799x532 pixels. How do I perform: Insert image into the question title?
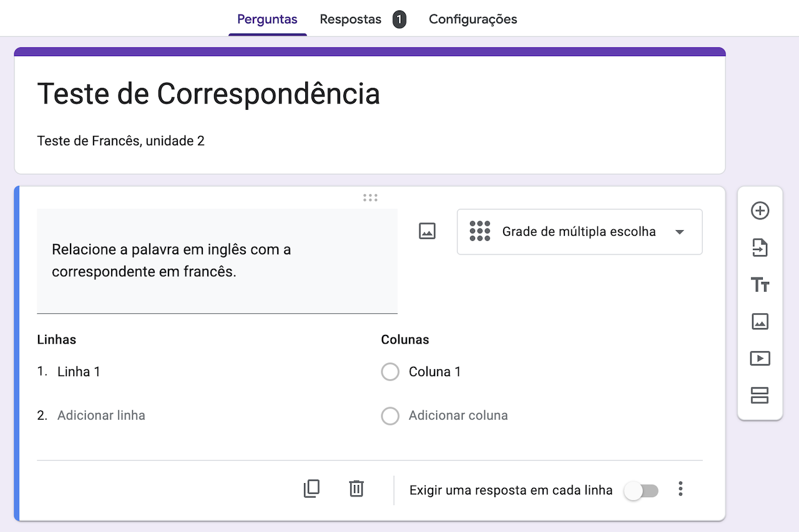[x=427, y=231]
